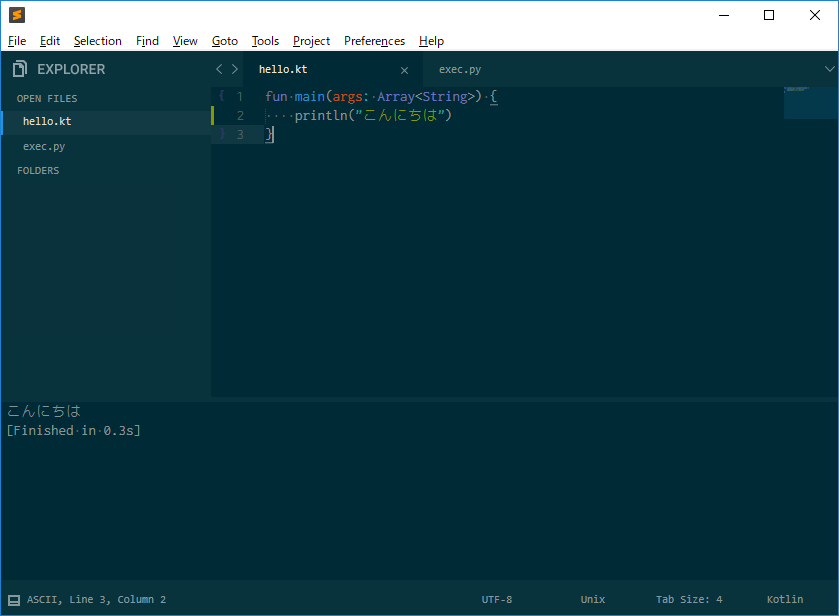Switch to the exec.py tab
839x616 pixels.
pyautogui.click(x=460, y=69)
